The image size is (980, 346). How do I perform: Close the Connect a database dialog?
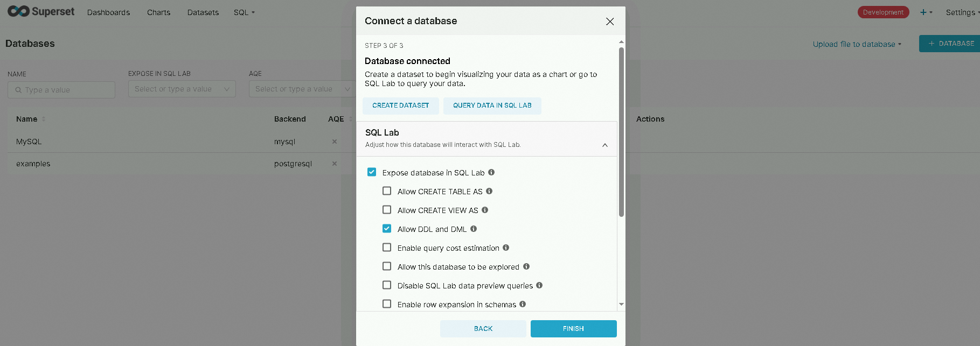point(610,22)
